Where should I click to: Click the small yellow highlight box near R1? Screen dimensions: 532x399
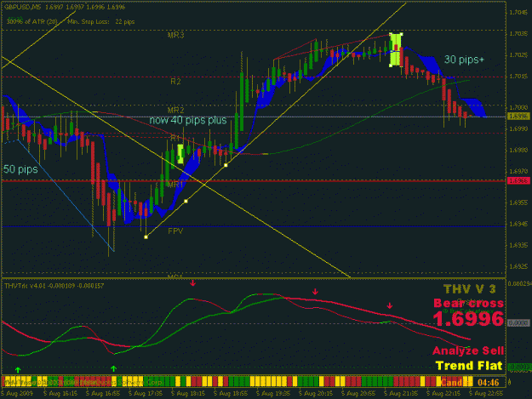(x=180, y=154)
